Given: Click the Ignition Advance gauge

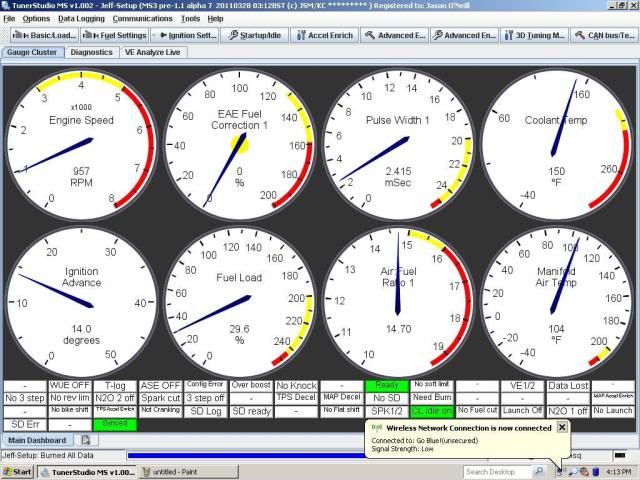Looking at the screenshot, I should click(81, 302).
